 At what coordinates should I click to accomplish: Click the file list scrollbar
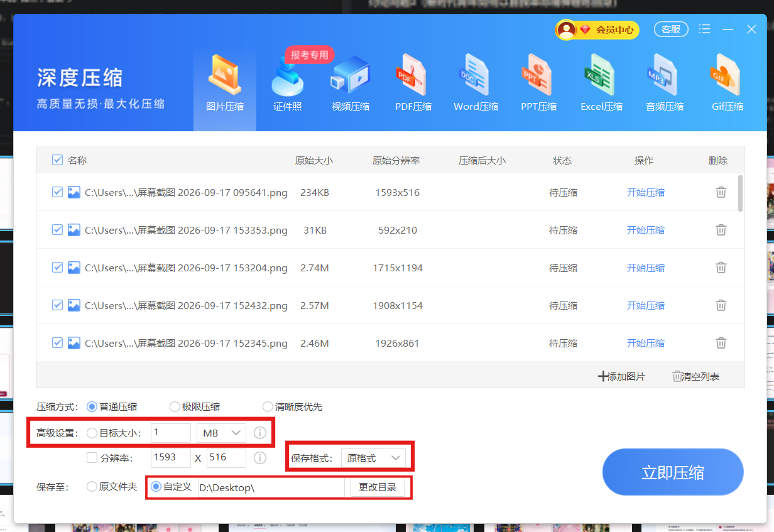pyautogui.click(x=741, y=193)
